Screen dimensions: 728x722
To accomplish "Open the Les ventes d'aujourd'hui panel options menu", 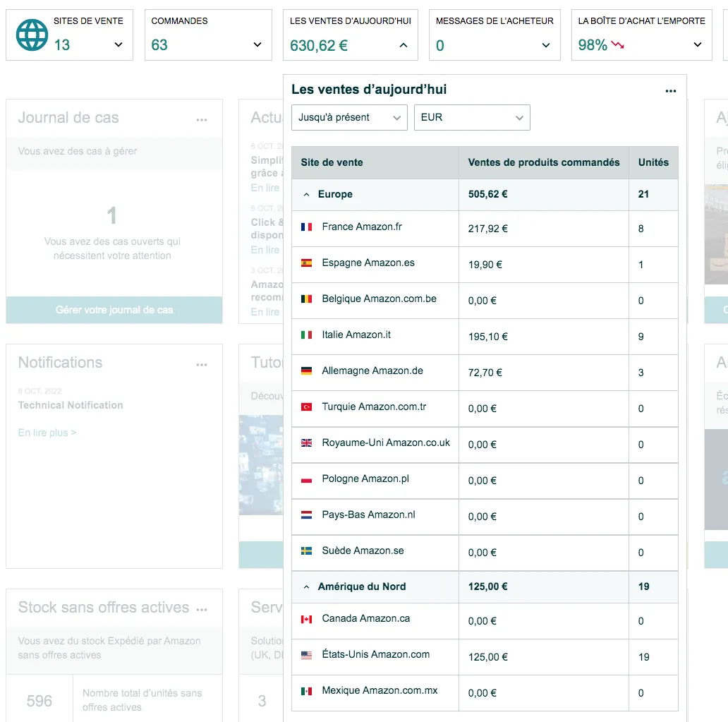I will (670, 91).
